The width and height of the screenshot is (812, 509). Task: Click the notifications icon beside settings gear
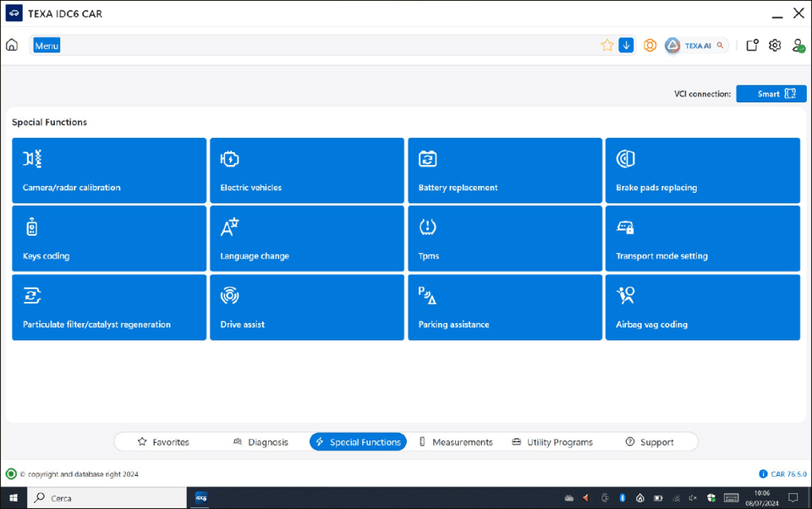click(x=752, y=46)
